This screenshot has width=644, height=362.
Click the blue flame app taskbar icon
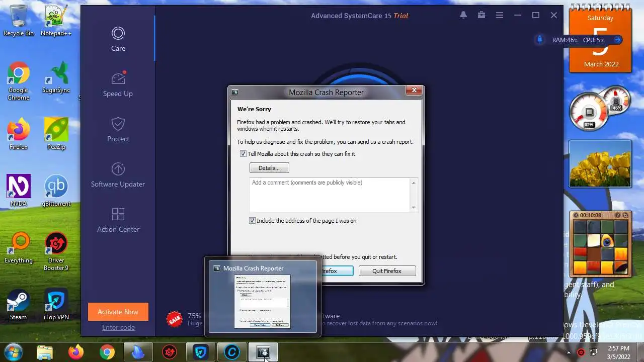click(138, 352)
